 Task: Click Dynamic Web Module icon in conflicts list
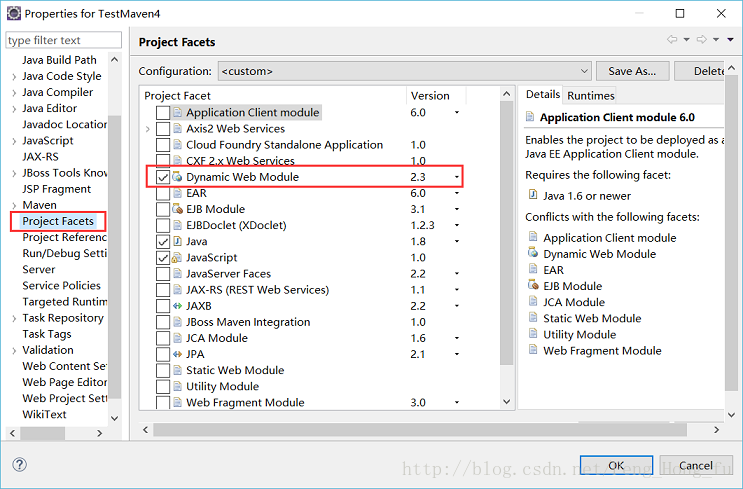pyautogui.click(x=533, y=253)
